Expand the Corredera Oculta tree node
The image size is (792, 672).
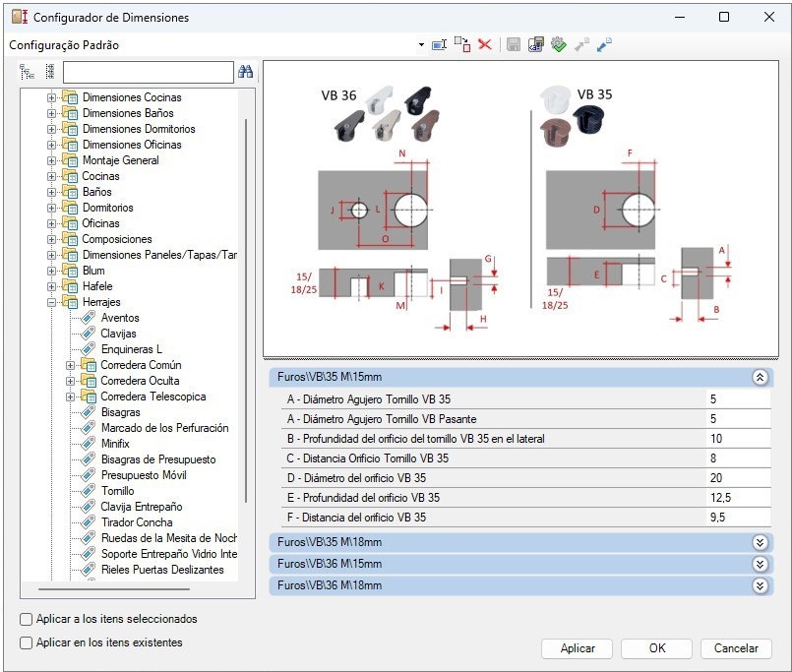(x=71, y=381)
